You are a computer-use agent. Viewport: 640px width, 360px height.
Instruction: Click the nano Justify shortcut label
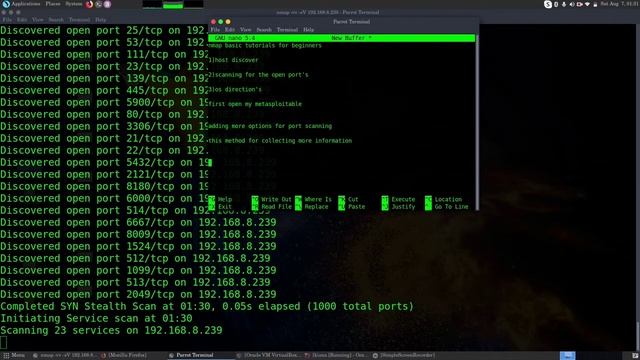(x=403, y=207)
